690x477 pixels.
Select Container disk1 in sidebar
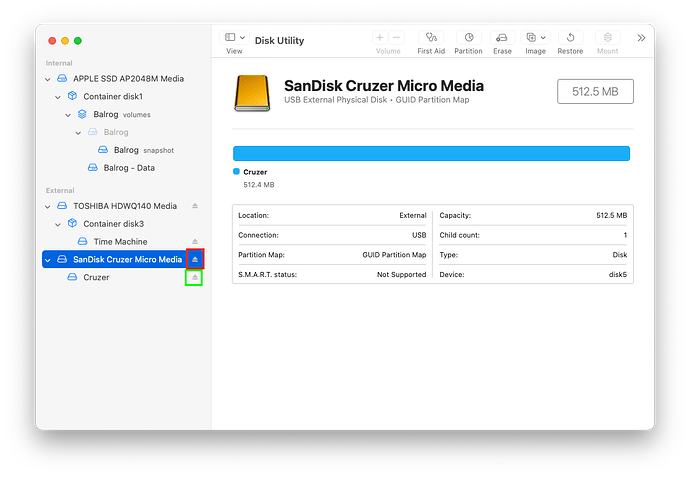point(123,96)
